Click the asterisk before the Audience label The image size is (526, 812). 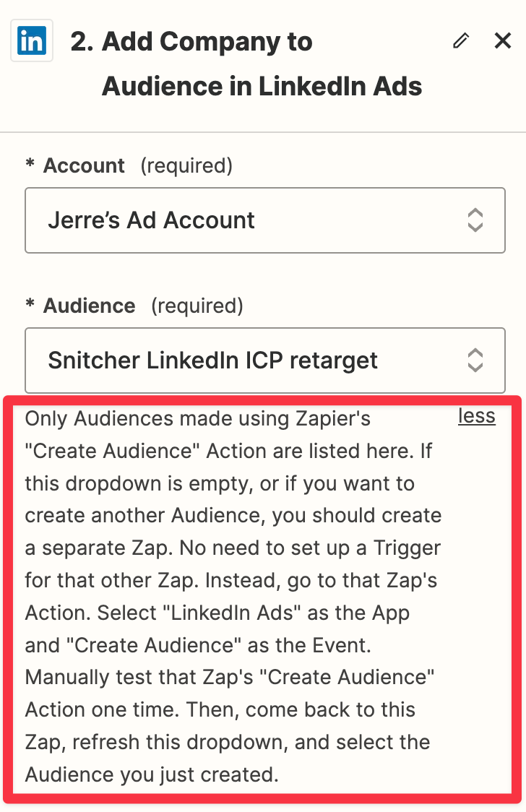[x=30, y=303]
